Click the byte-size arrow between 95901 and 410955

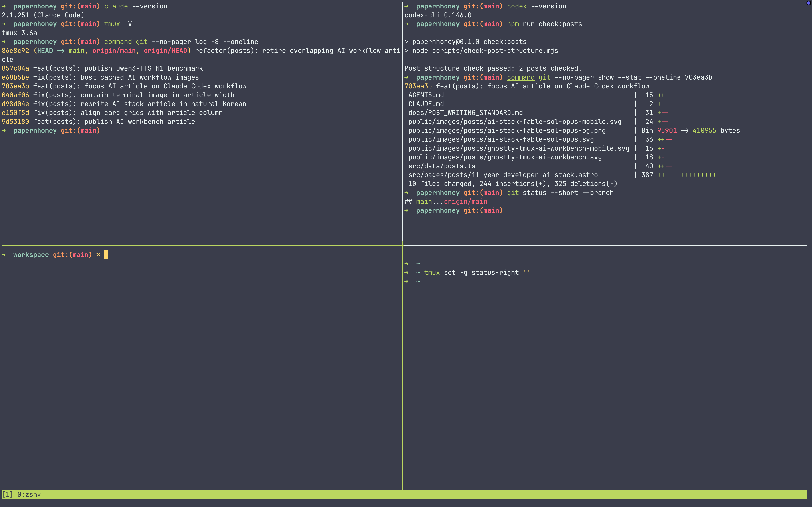pyautogui.click(x=685, y=130)
